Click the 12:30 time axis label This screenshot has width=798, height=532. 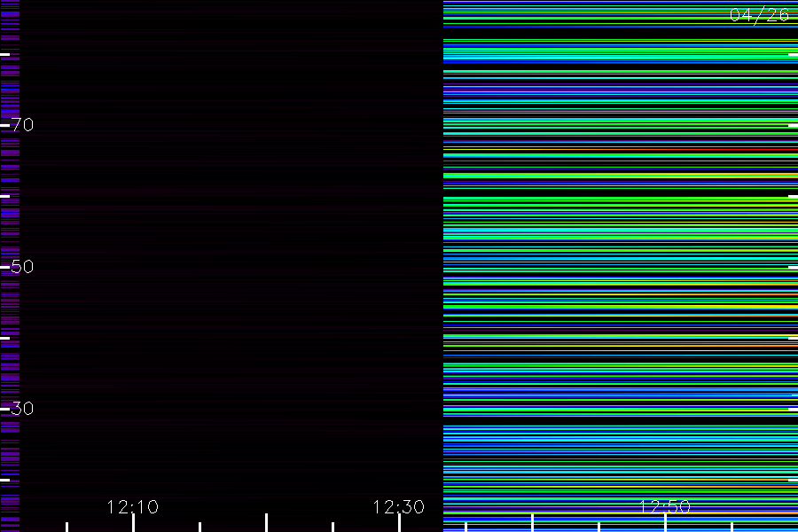click(398, 506)
